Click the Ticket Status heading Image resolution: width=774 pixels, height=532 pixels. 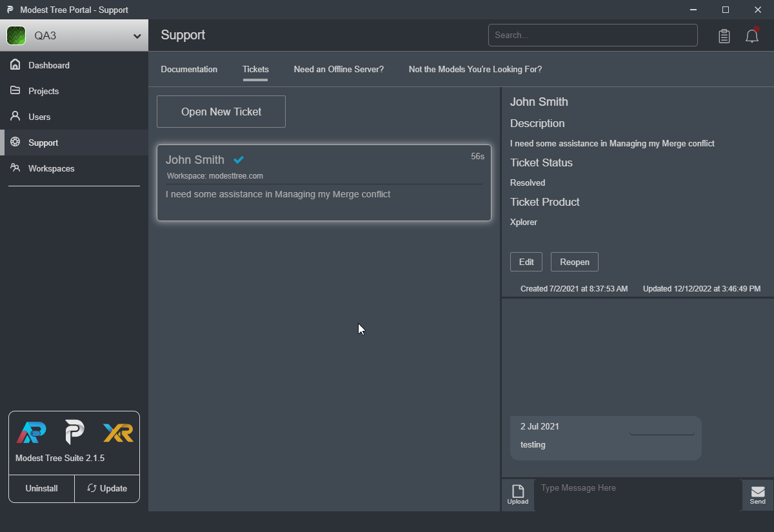pyautogui.click(x=541, y=163)
